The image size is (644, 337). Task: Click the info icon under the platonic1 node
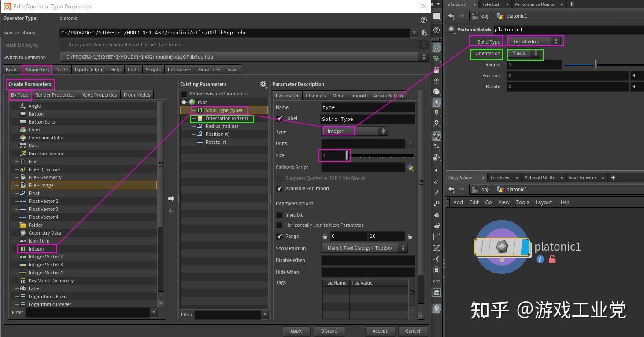pos(540,259)
